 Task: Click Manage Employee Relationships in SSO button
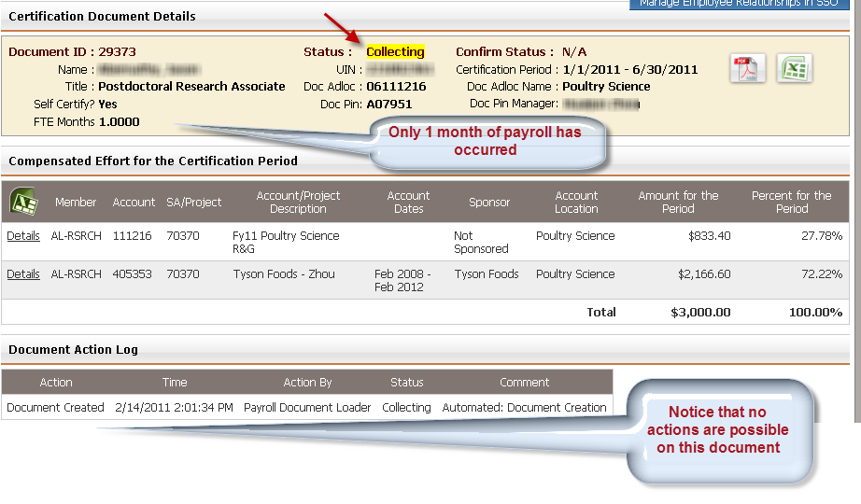tap(738, 5)
